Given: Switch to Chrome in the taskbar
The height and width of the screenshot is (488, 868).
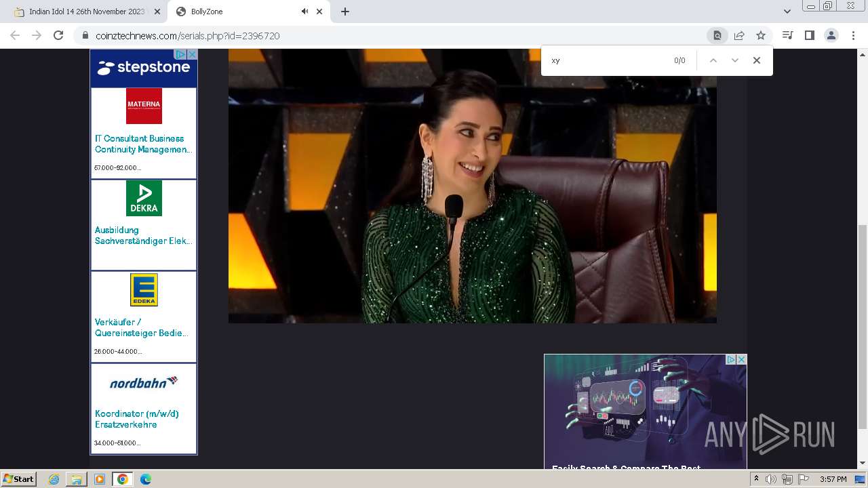Looking at the screenshot, I should pyautogui.click(x=122, y=479).
